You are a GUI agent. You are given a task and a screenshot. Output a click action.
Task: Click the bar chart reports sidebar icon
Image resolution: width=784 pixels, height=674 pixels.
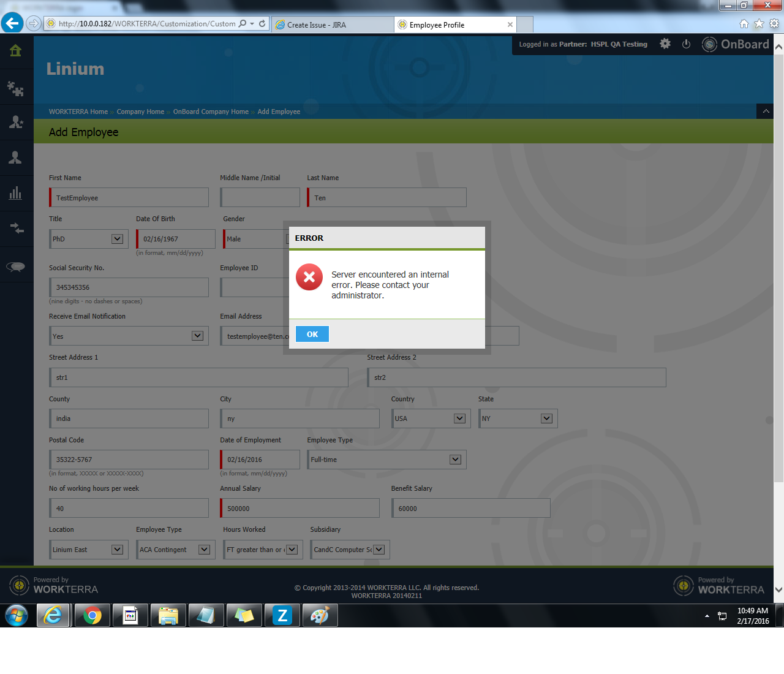coord(16,194)
